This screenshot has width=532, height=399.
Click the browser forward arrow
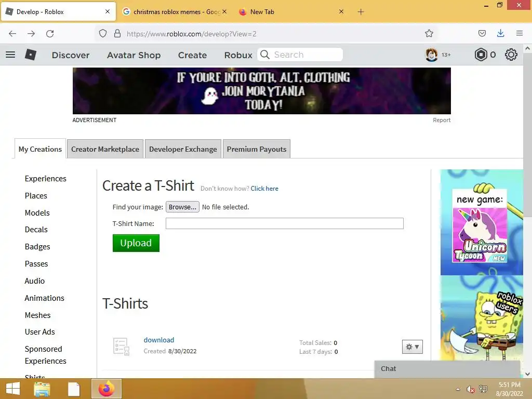click(31, 34)
